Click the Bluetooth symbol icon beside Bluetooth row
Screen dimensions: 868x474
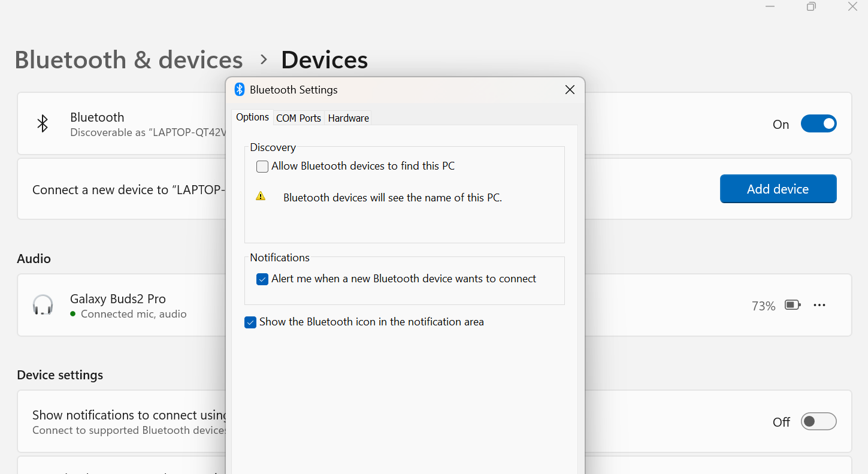(x=43, y=123)
